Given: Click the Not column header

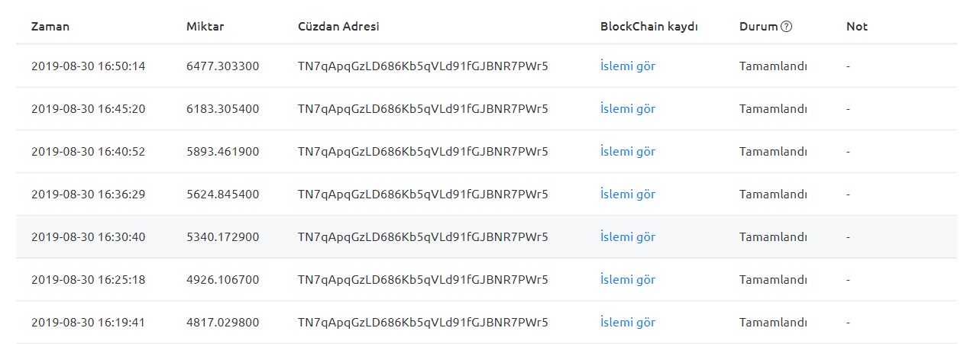Looking at the screenshot, I should [857, 27].
